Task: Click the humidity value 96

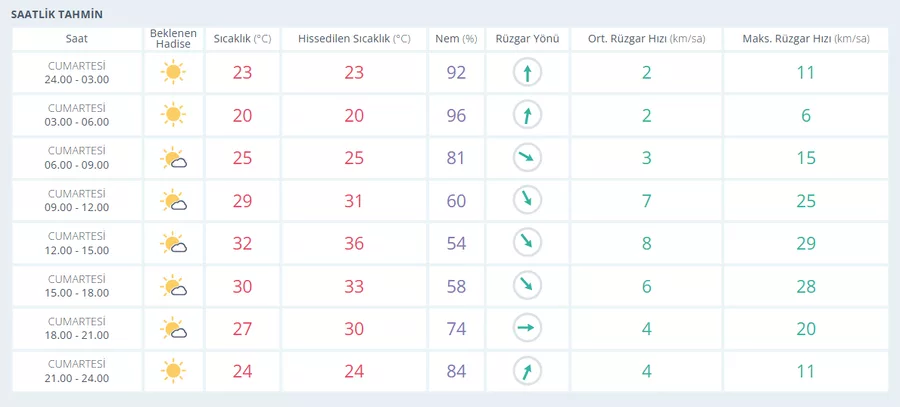Action: point(456,116)
